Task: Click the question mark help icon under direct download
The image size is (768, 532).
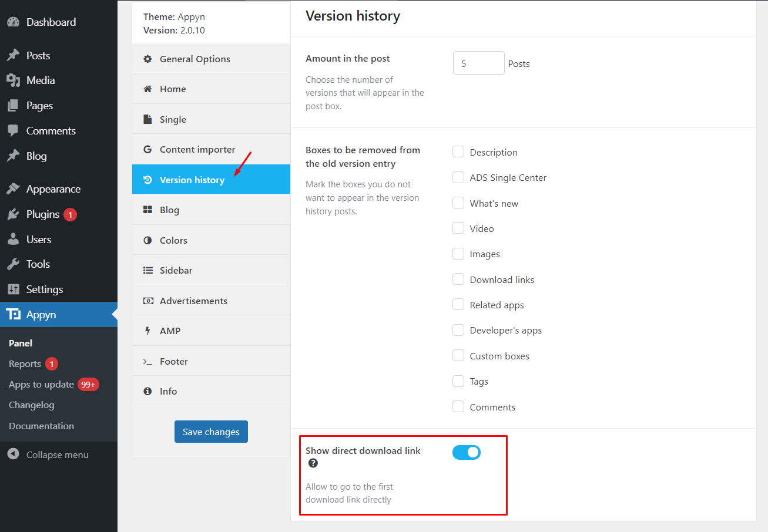Action: click(x=313, y=463)
